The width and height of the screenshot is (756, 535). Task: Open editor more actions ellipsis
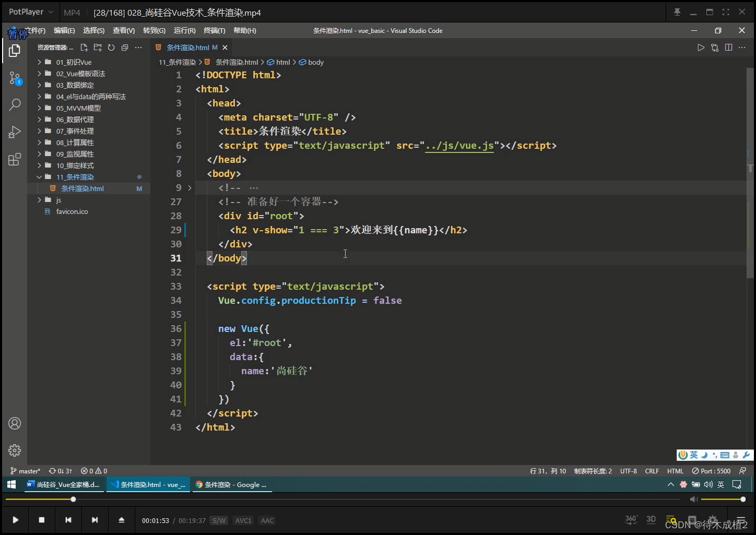(742, 47)
